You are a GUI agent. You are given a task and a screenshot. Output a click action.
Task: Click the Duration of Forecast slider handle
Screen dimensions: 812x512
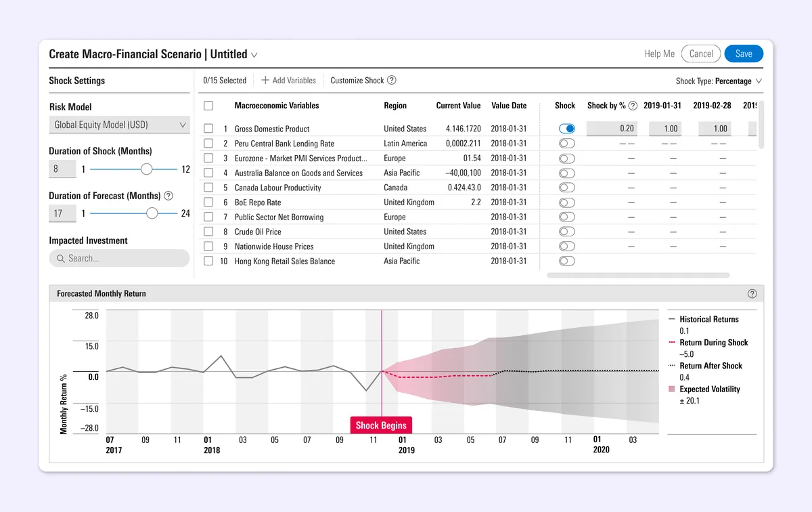click(152, 213)
